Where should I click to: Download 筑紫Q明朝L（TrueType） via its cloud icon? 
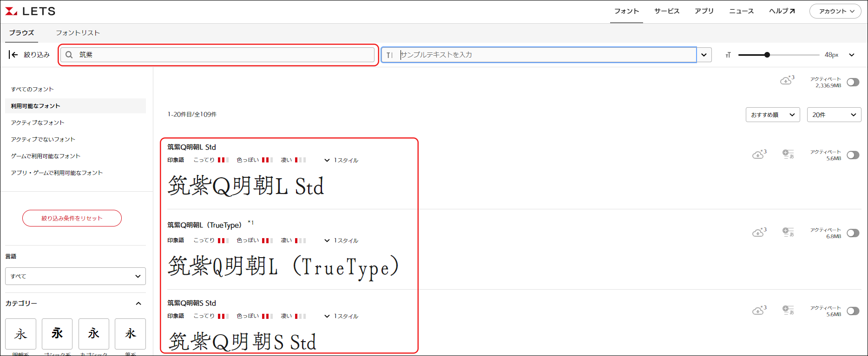[759, 232]
